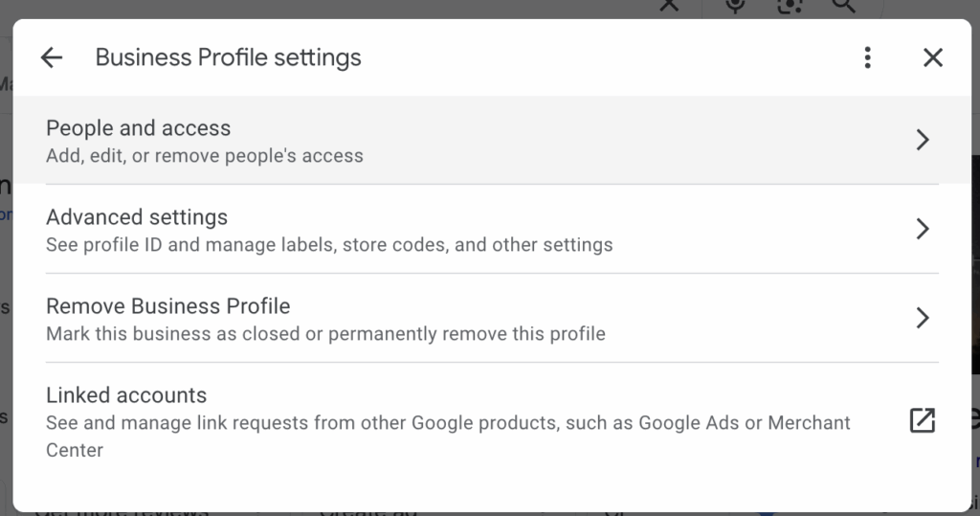
Task: Open the Advanced settings entry
Action: [492, 229]
